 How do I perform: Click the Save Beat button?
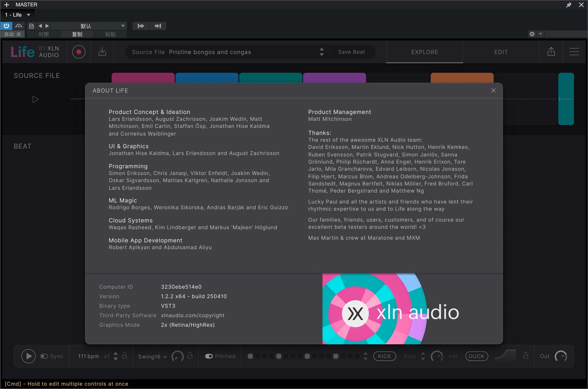click(x=352, y=52)
